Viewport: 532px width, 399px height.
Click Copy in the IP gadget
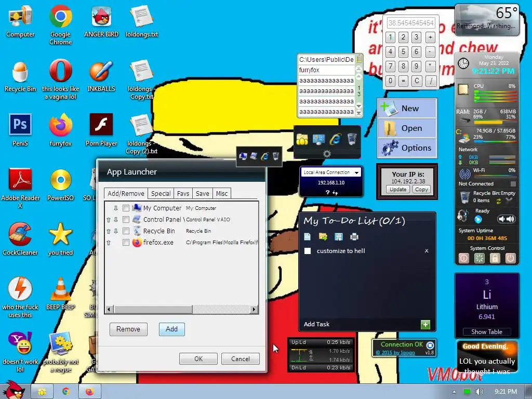click(421, 189)
